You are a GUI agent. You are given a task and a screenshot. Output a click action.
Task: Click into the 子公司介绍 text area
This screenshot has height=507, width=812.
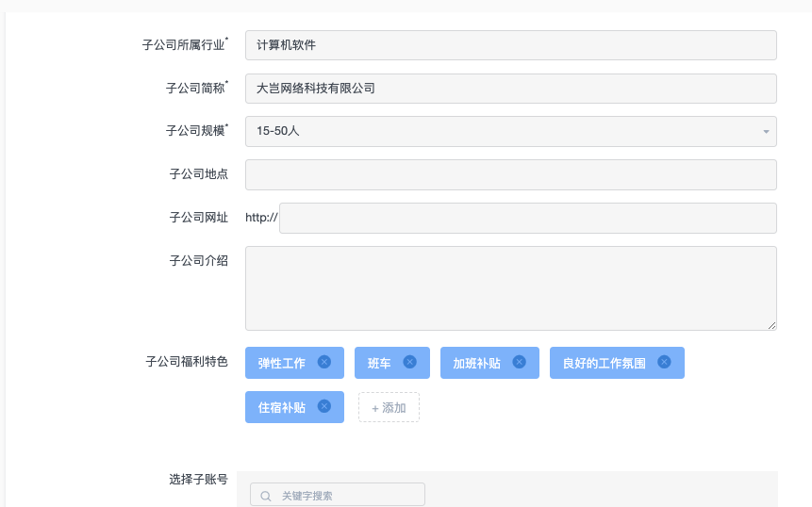click(510, 288)
